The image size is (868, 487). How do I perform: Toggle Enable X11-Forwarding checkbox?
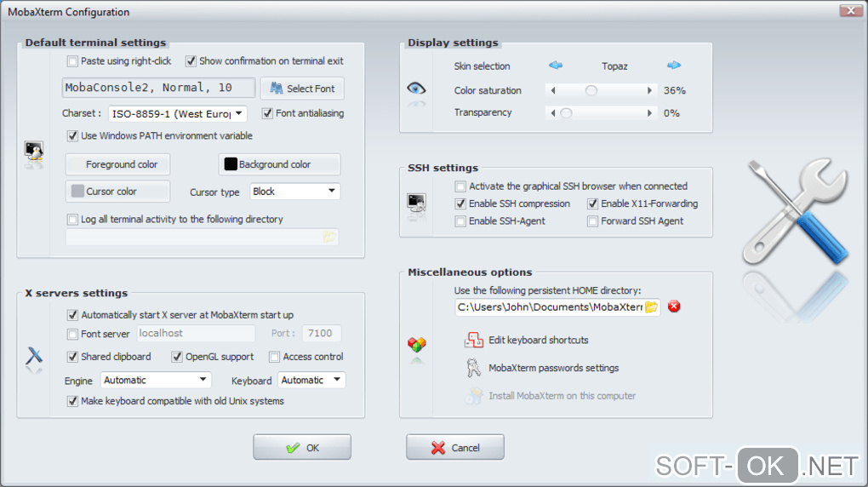[593, 203]
